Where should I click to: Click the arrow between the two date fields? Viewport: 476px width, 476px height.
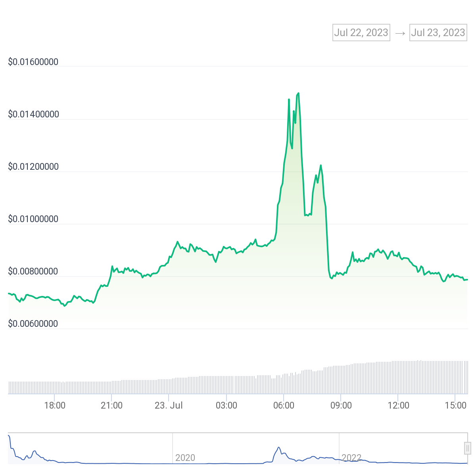399,33
